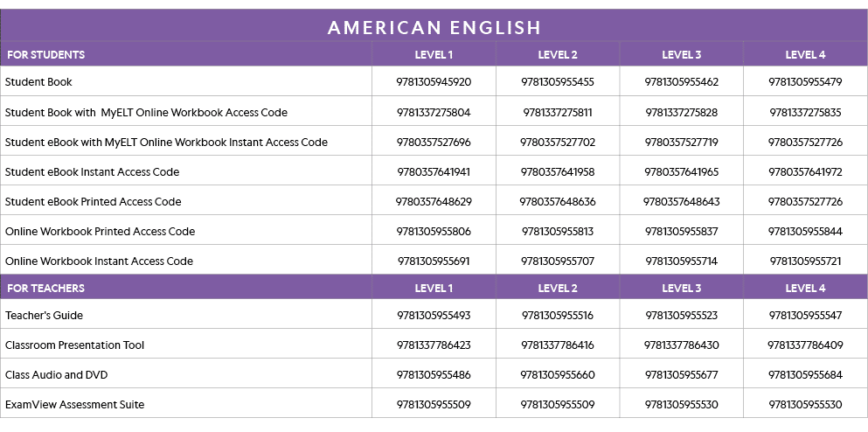Click the Teacher's Guide row label
The image size is (868, 432).
pos(44,316)
